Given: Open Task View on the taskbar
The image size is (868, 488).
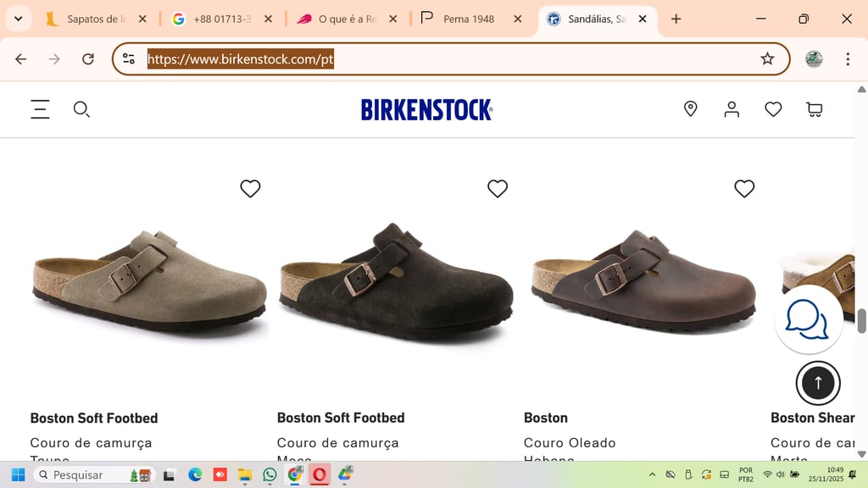Looking at the screenshot, I should click(169, 474).
